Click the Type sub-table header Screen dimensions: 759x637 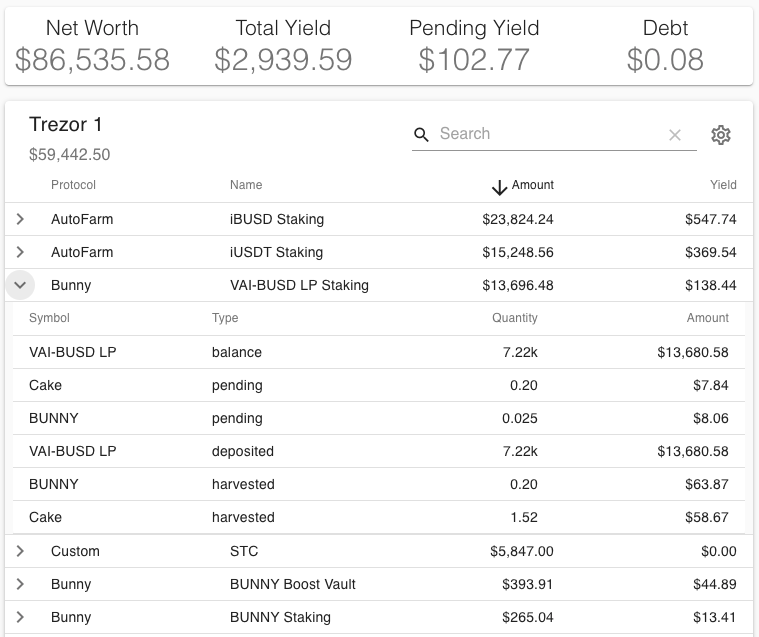[x=225, y=318]
